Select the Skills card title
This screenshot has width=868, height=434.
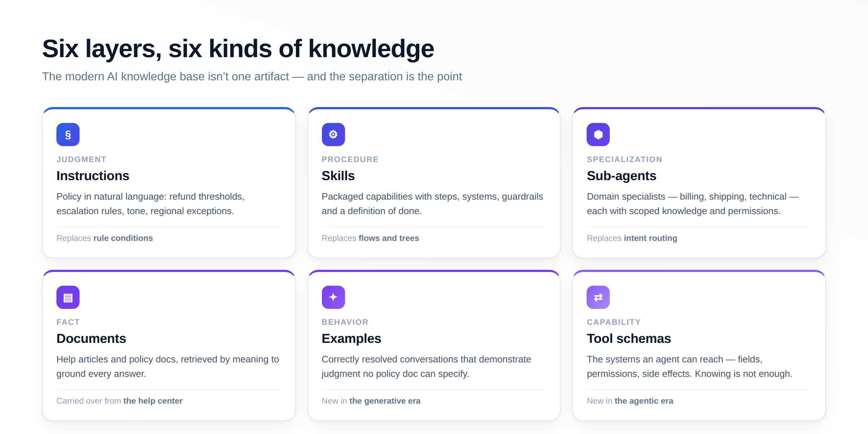coord(338,176)
